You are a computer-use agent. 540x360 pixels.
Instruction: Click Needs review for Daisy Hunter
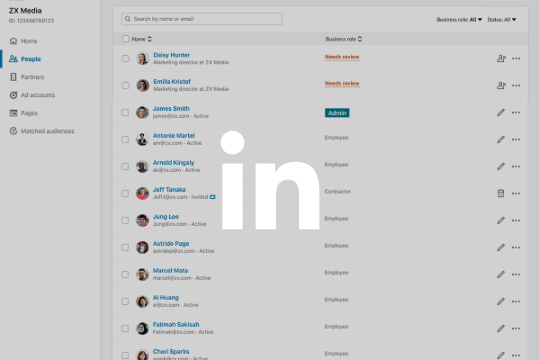click(x=342, y=57)
